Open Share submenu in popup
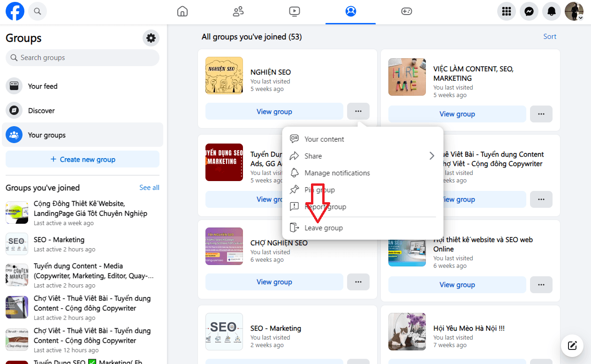Screen dimensions: 591x364 (363, 156)
